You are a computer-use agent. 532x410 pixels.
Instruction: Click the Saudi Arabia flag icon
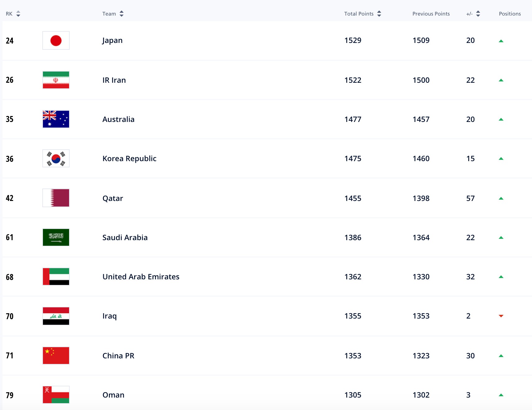[56, 237]
